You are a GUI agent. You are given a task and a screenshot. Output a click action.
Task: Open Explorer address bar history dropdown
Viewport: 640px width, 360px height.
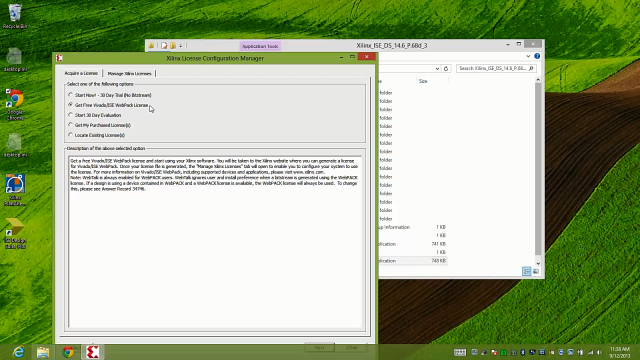click(x=437, y=69)
